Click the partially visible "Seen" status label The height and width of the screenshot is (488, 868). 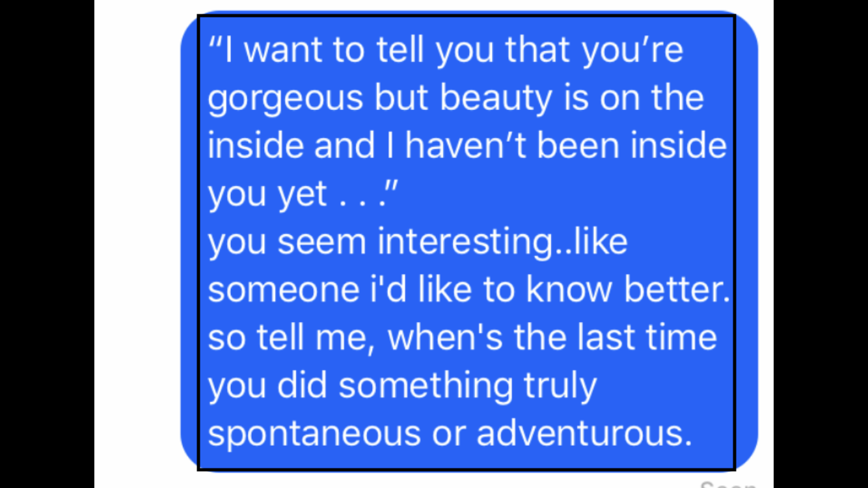pyautogui.click(x=727, y=484)
